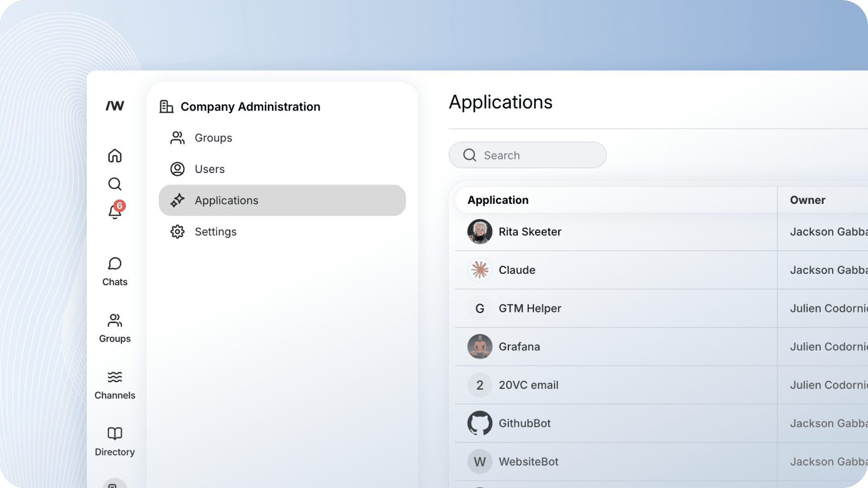Click Rita Skeeter avatar image
The width and height of the screenshot is (868, 488).
[480, 232]
